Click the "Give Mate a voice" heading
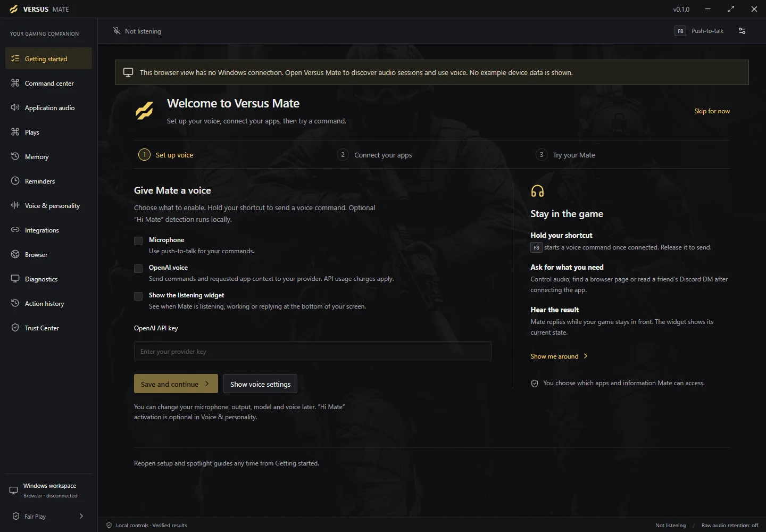Image resolution: width=766 pixels, height=532 pixels. tap(172, 190)
